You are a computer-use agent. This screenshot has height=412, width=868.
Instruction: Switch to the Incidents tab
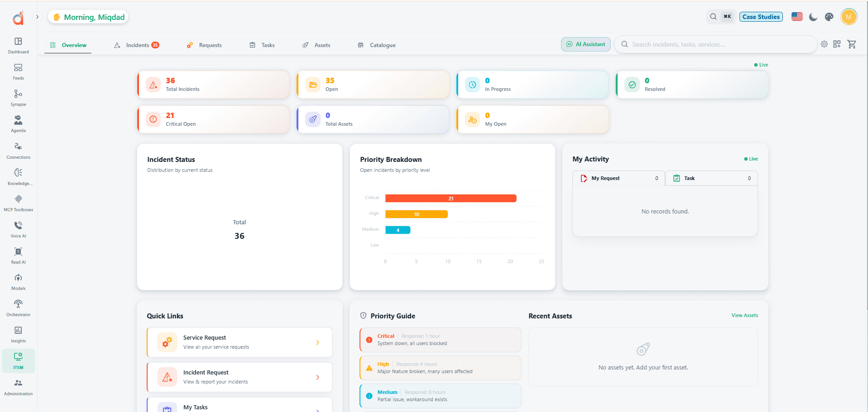pyautogui.click(x=136, y=45)
